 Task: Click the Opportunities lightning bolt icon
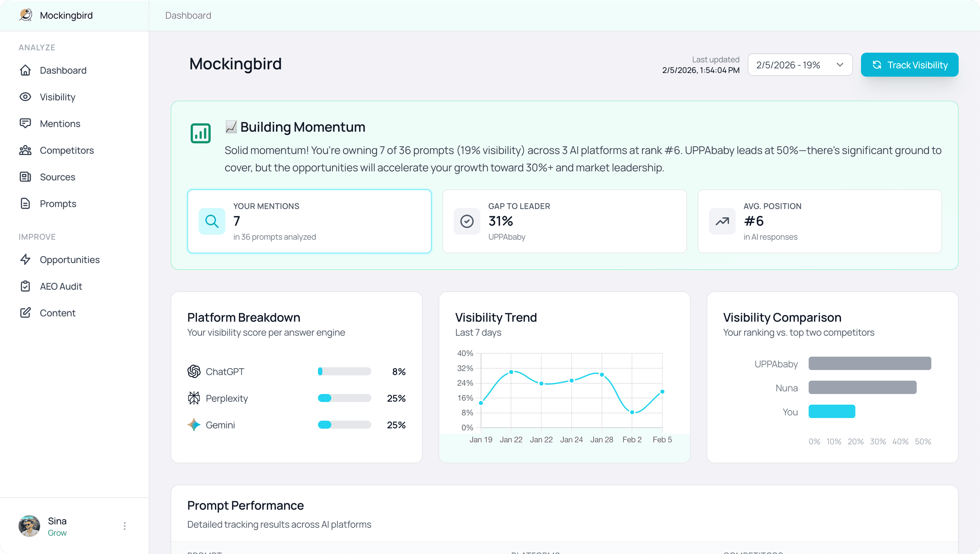25,259
